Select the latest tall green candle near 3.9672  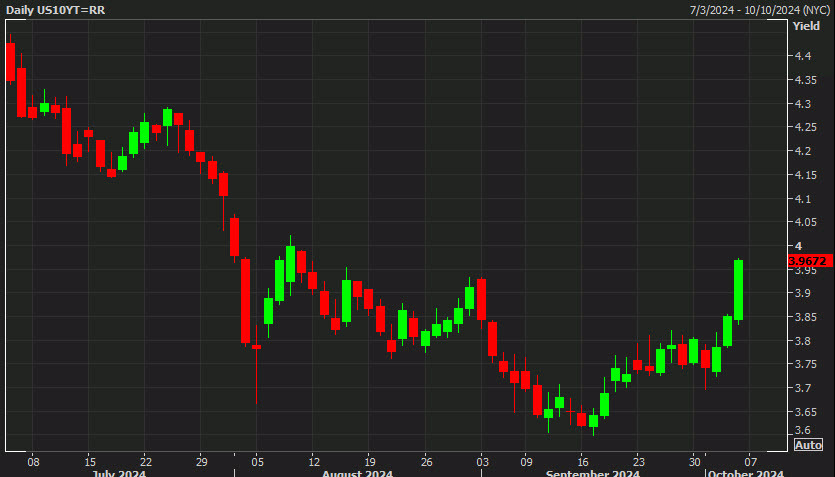point(739,290)
